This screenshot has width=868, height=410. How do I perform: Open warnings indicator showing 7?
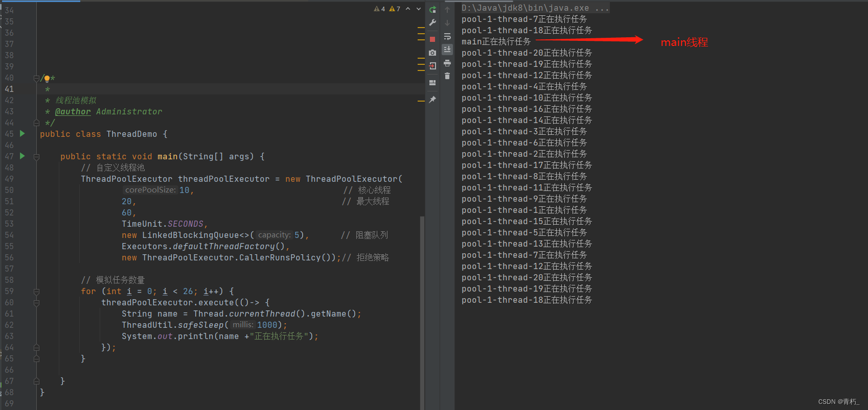click(x=395, y=9)
